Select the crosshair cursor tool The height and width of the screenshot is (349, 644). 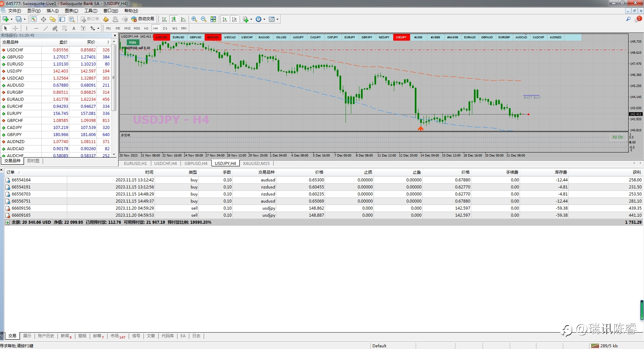[x=15, y=28]
